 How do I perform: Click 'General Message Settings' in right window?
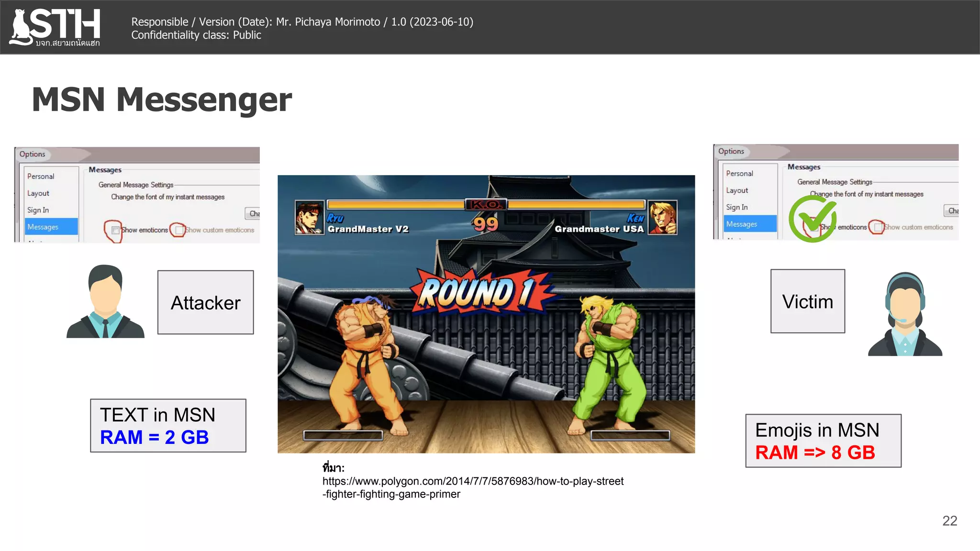pos(835,182)
